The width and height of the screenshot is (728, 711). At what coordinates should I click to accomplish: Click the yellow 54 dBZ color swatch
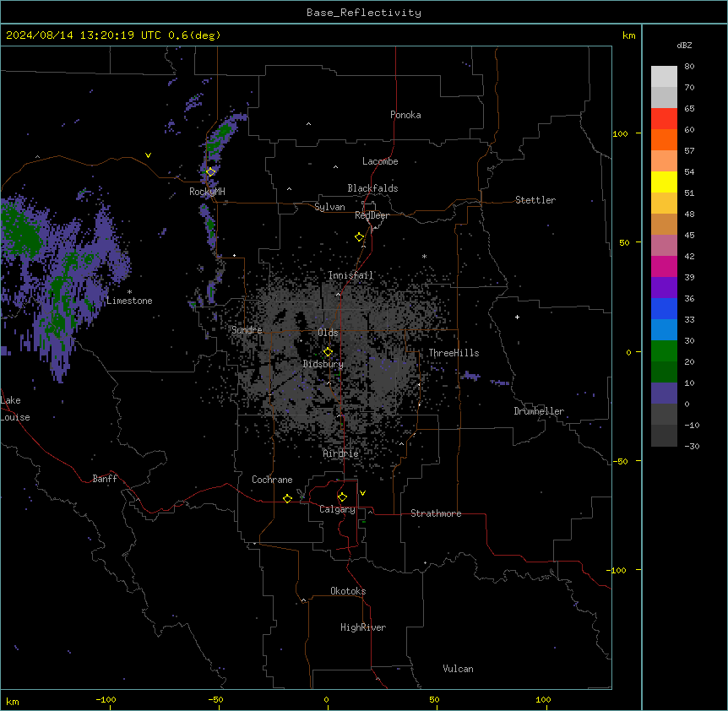click(664, 182)
